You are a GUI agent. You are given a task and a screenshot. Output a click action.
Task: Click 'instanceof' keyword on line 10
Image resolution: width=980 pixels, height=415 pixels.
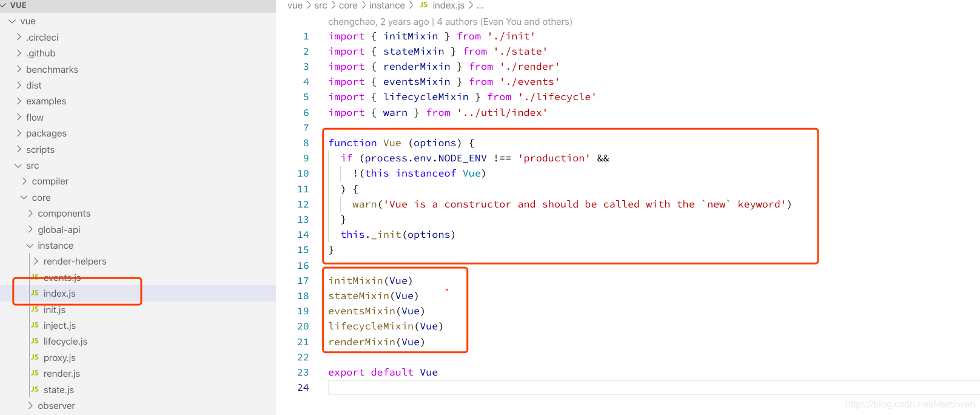tap(426, 174)
